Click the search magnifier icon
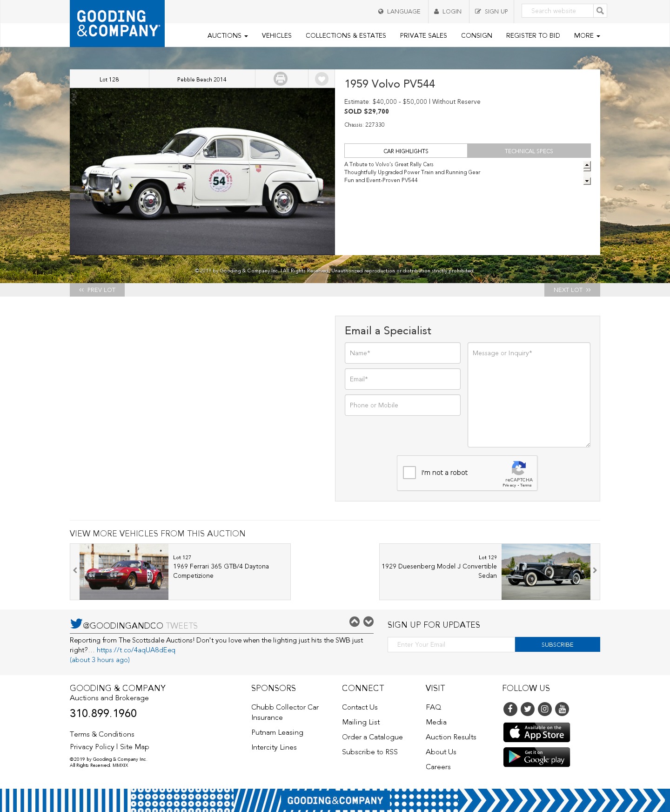The image size is (670, 812). coord(600,11)
